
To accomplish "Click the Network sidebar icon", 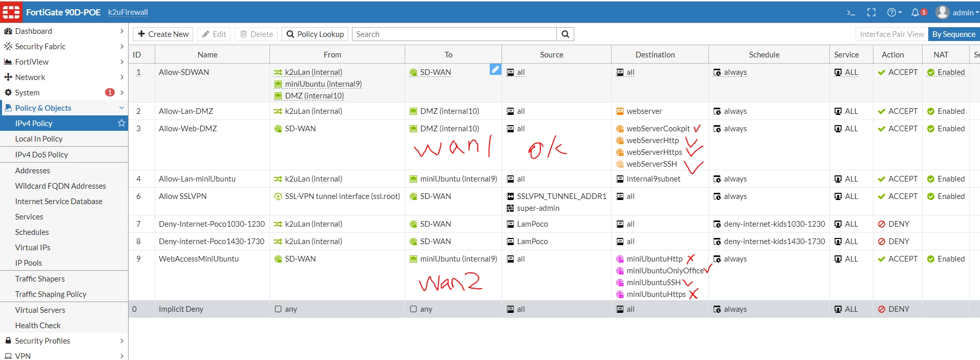I will pyautogui.click(x=8, y=77).
